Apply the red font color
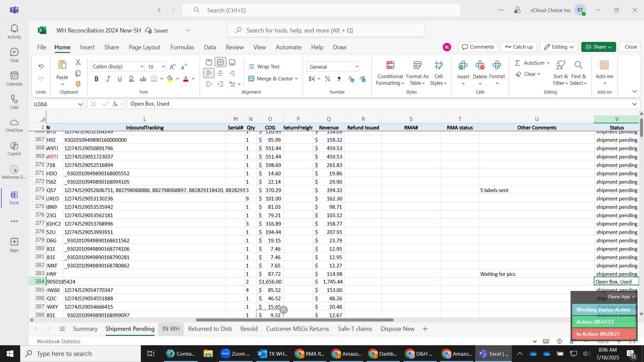Screen dimensions: 644x362 186,79
